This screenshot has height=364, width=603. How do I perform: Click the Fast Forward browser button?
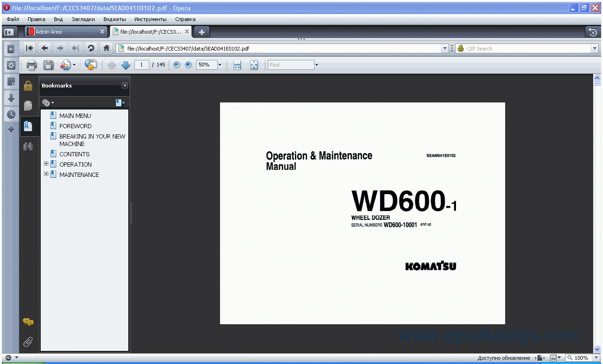coord(75,48)
